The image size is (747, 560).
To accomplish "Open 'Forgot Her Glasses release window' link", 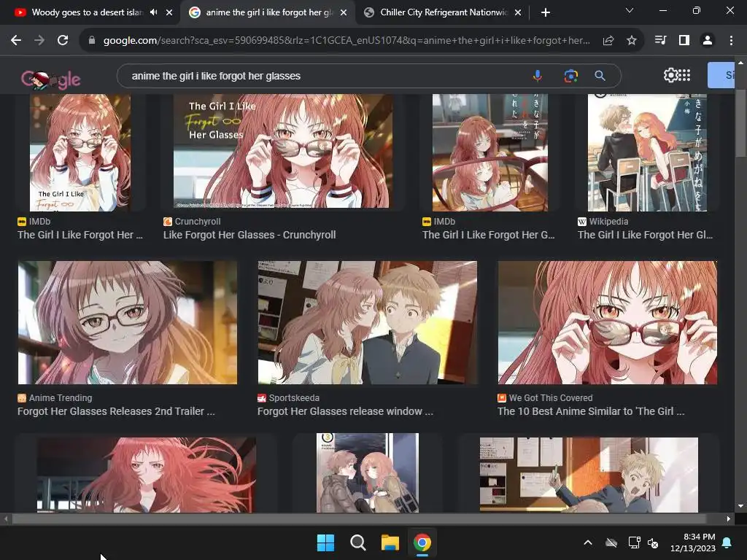I will (345, 411).
